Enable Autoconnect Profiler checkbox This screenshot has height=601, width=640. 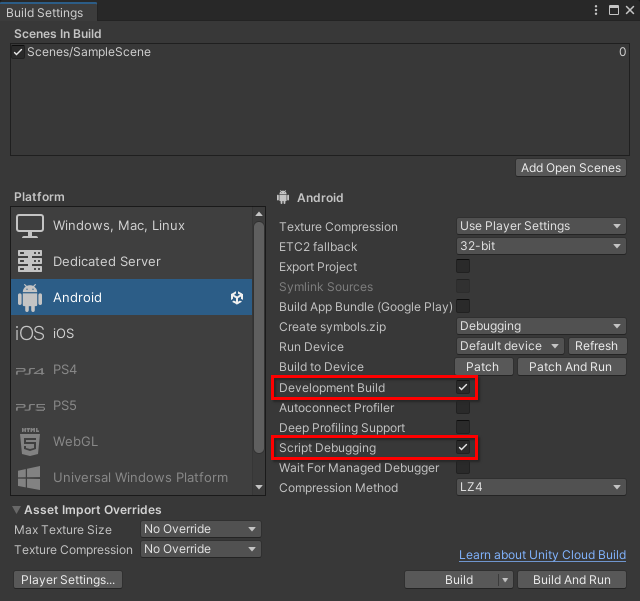[463, 407]
